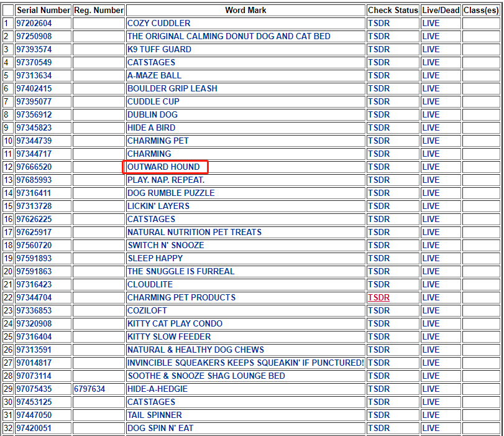Open THE SNUGGLE IS FURREAL mark
The image size is (504, 436).
[181, 272]
